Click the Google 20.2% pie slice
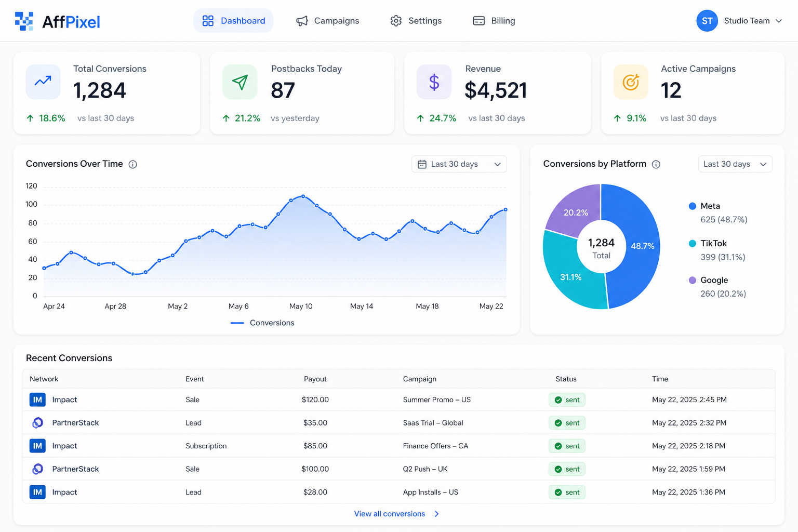The height and width of the screenshot is (532, 798). pos(577,212)
